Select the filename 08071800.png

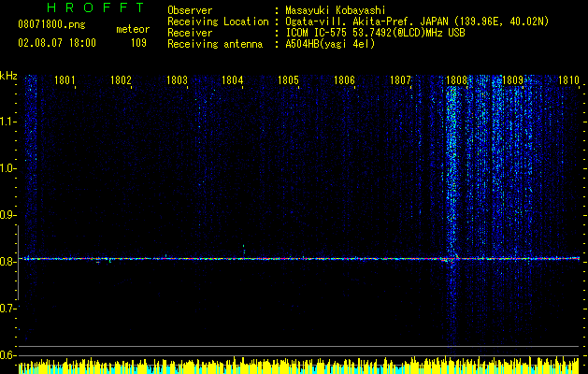tap(51, 25)
